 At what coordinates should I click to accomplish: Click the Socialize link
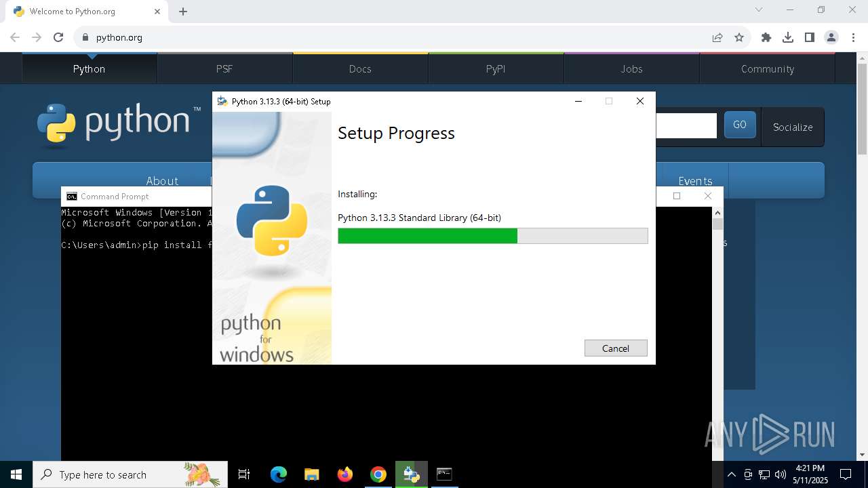pyautogui.click(x=793, y=127)
